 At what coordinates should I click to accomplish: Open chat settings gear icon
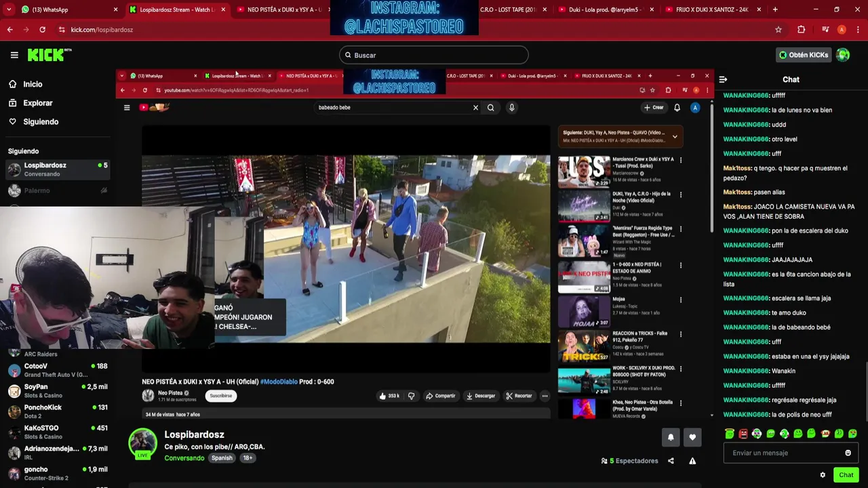point(823,475)
